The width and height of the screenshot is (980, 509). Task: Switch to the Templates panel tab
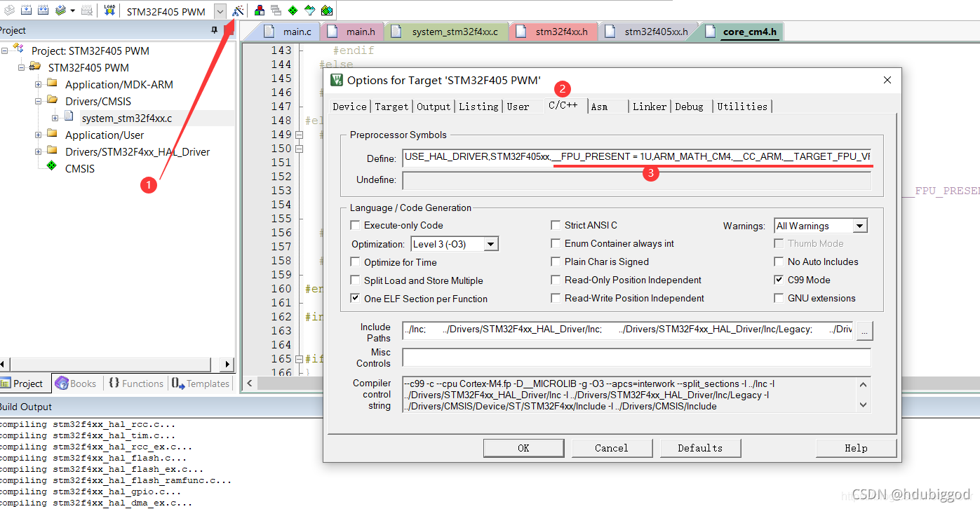click(201, 384)
